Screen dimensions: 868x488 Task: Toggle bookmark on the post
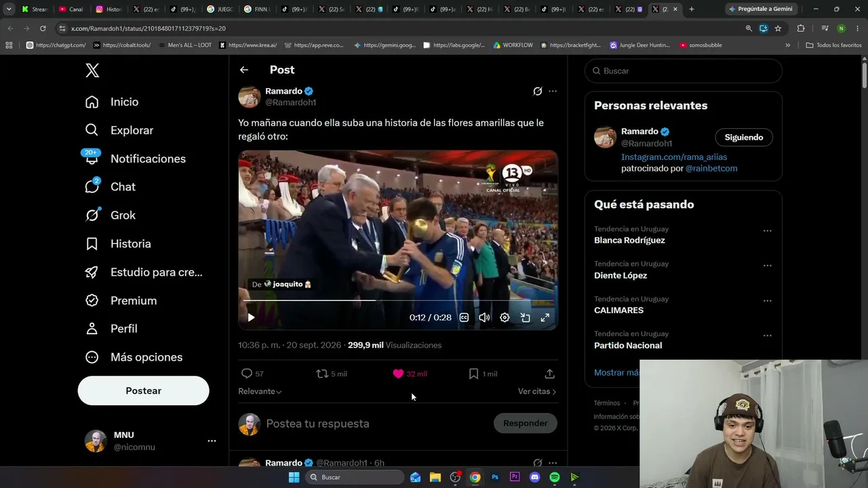click(473, 373)
